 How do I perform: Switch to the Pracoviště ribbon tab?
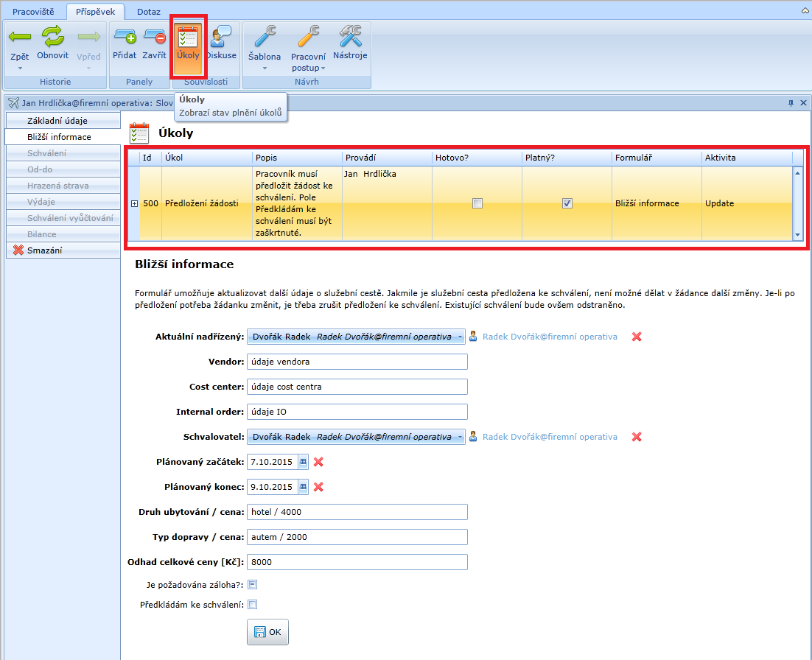pos(33,11)
